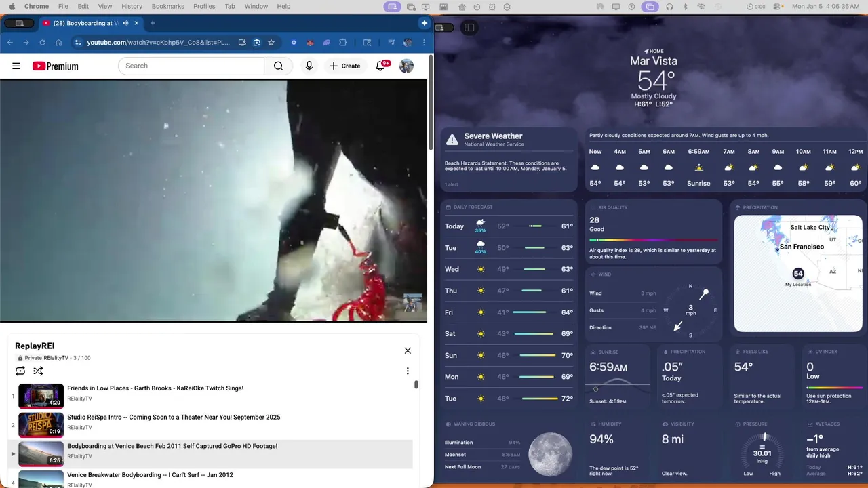Image resolution: width=868 pixels, height=488 pixels.
Task: Open the Wind compass card
Action: (653, 303)
